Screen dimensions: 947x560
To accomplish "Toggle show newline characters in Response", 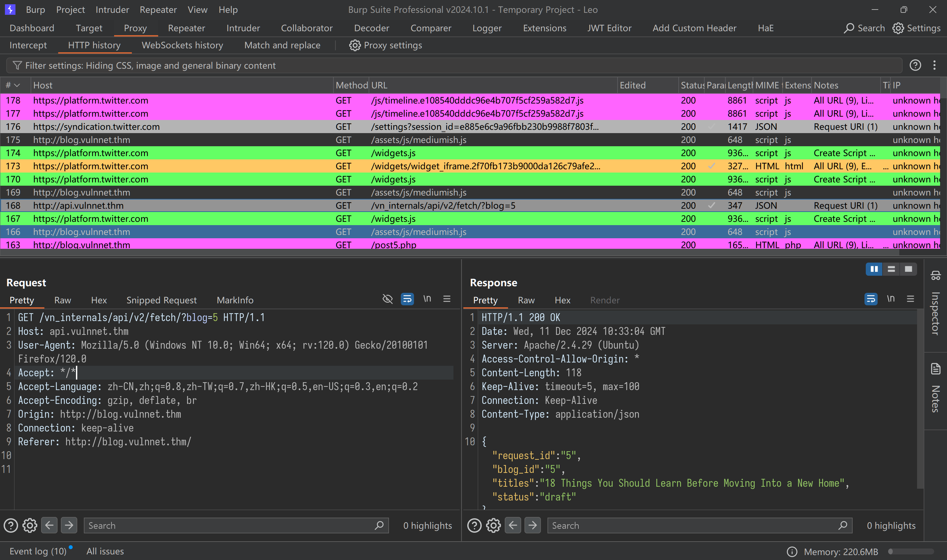I will tap(891, 299).
